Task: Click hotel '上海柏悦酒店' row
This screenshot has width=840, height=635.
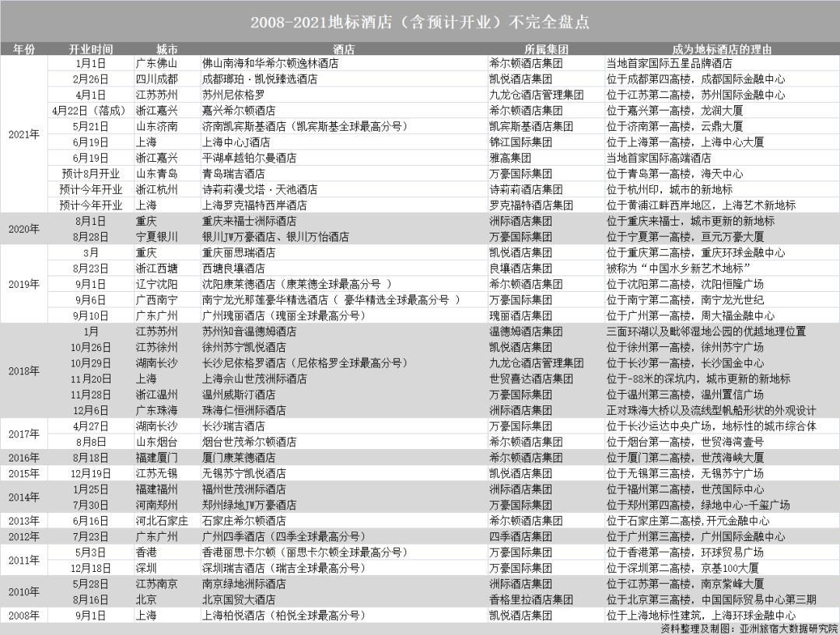Action: 283,616
